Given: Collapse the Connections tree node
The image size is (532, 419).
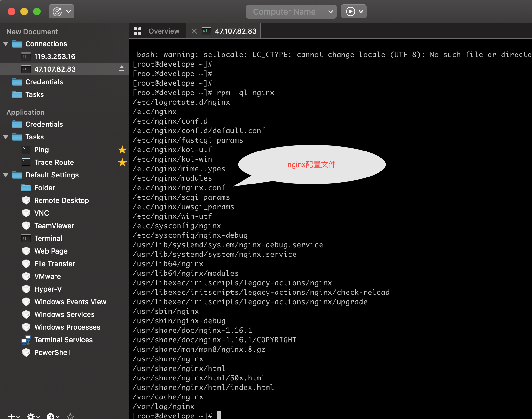Looking at the screenshot, I should pyautogui.click(x=5, y=44).
